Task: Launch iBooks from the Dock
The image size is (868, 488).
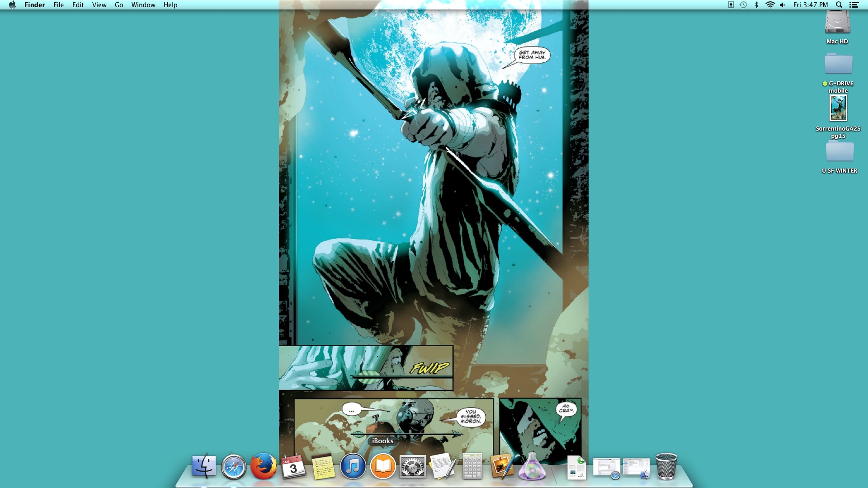Action: pyautogui.click(x=383, y=467)
